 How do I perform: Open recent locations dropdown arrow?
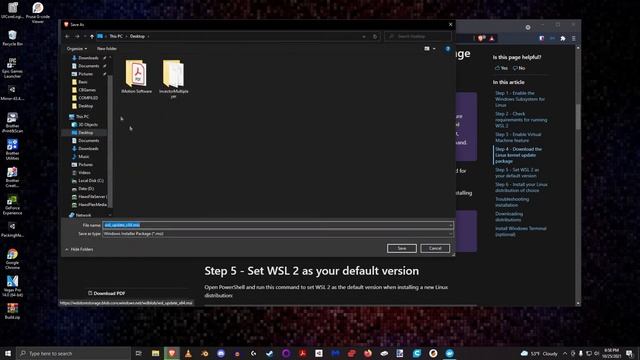[x=85, y=36]
